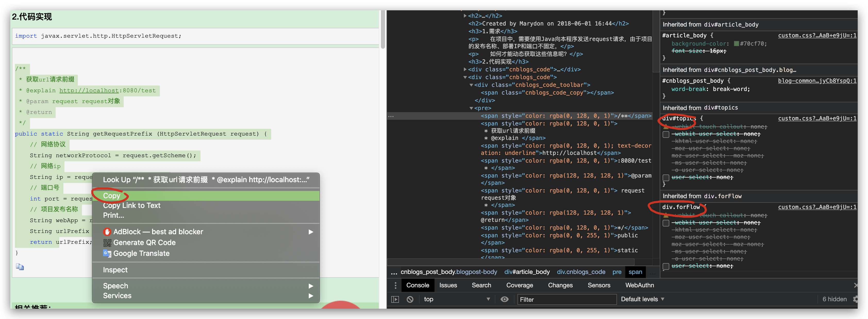Select the '<h3>2.代码实现</h3>' DOM row
The height and width of the screenshot is (319, 868).
pyautogui.click(x=520, y=62)
